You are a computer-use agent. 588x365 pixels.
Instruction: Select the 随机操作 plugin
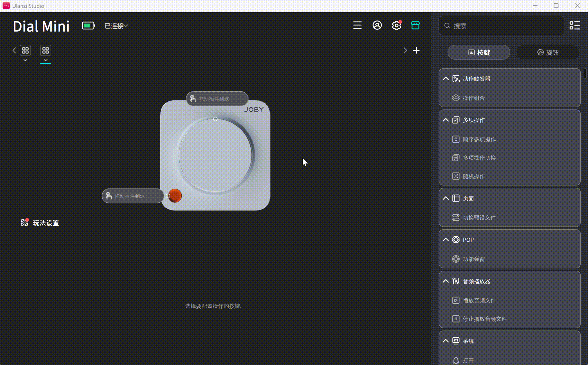pyautogui.click(x=510, y=176)
